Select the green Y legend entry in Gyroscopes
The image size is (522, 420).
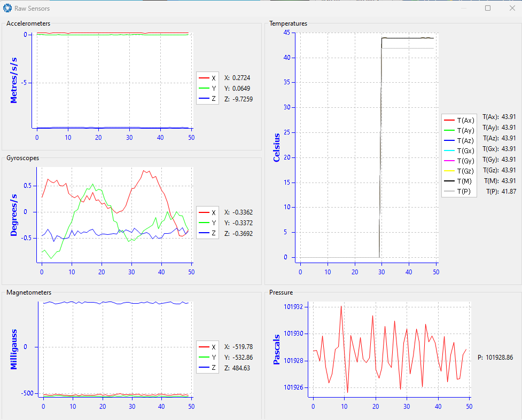pos(207,223)
